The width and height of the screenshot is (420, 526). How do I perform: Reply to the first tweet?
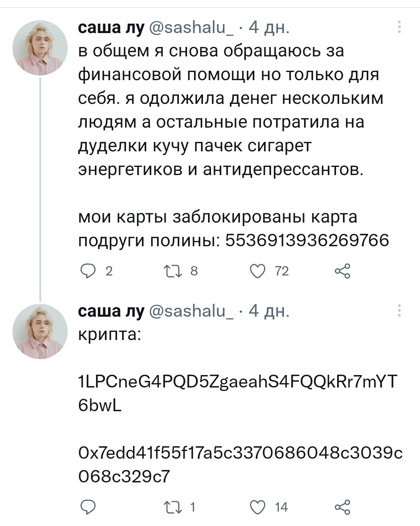[x=87, y=271]
